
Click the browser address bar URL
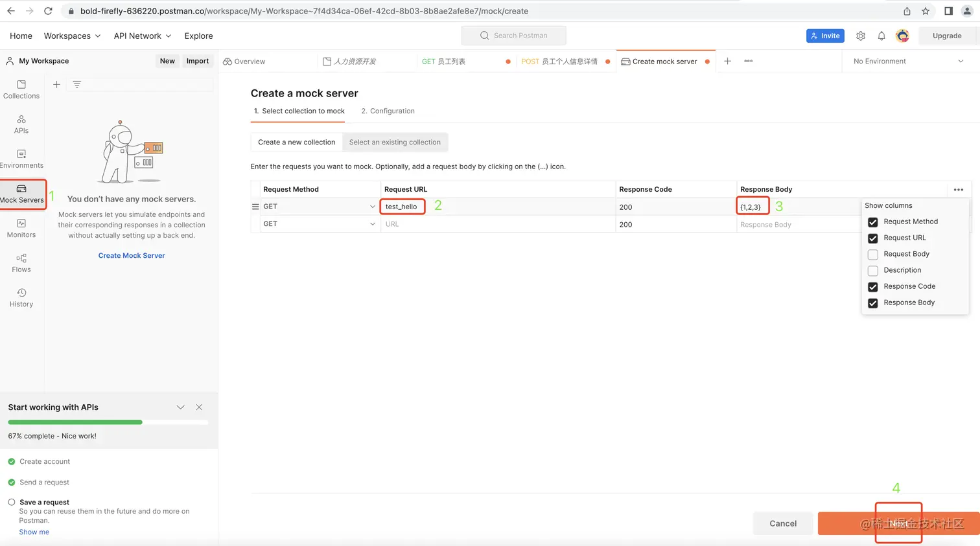304,11
